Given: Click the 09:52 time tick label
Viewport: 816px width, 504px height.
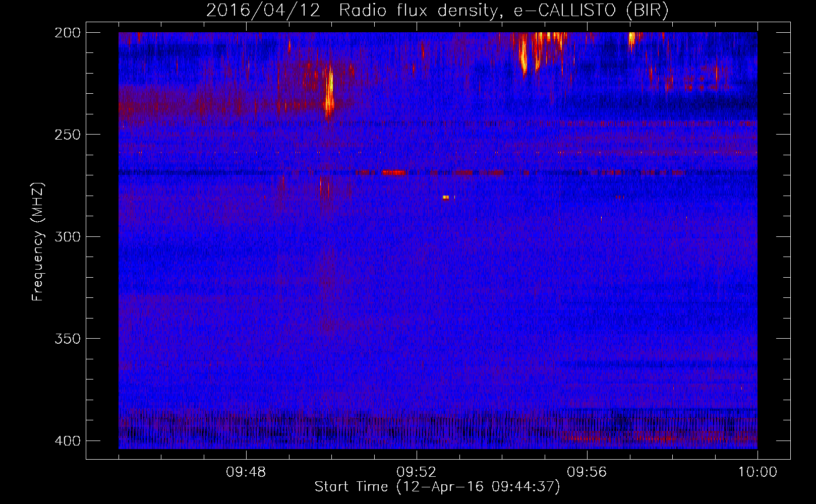Looking at the screenshot, I should pos(416,472).
